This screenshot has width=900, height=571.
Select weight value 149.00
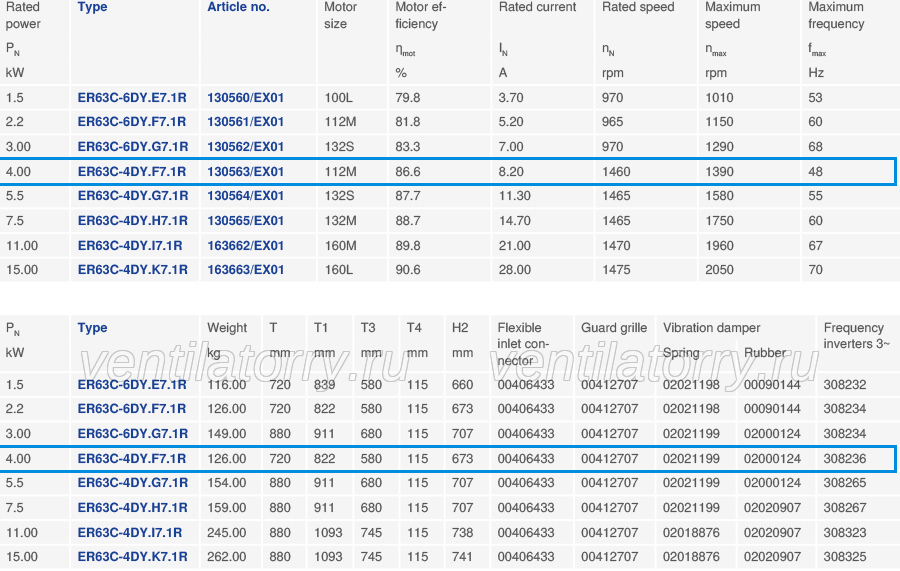(x=227, y=433)
